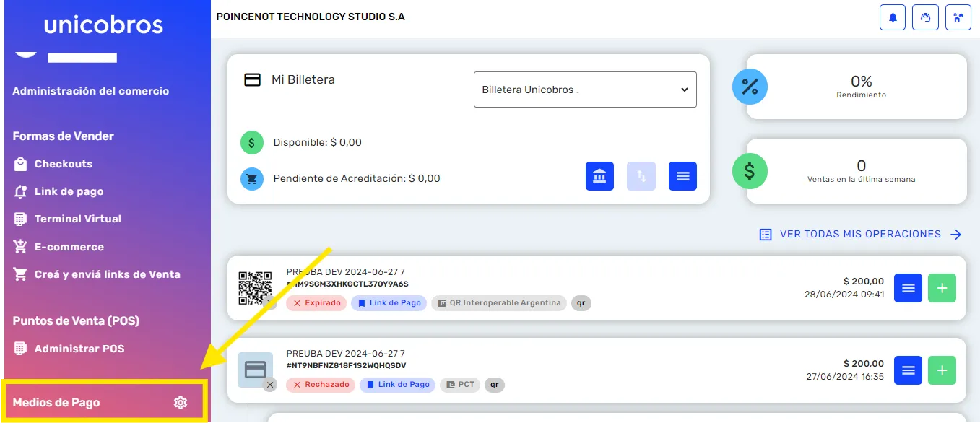Click the PCT tag on the rejected operation

click(x=460, y=385)
